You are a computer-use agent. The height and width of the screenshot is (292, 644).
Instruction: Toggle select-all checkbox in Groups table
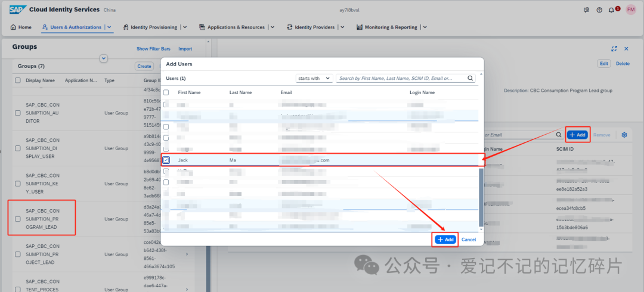point(18,80)
